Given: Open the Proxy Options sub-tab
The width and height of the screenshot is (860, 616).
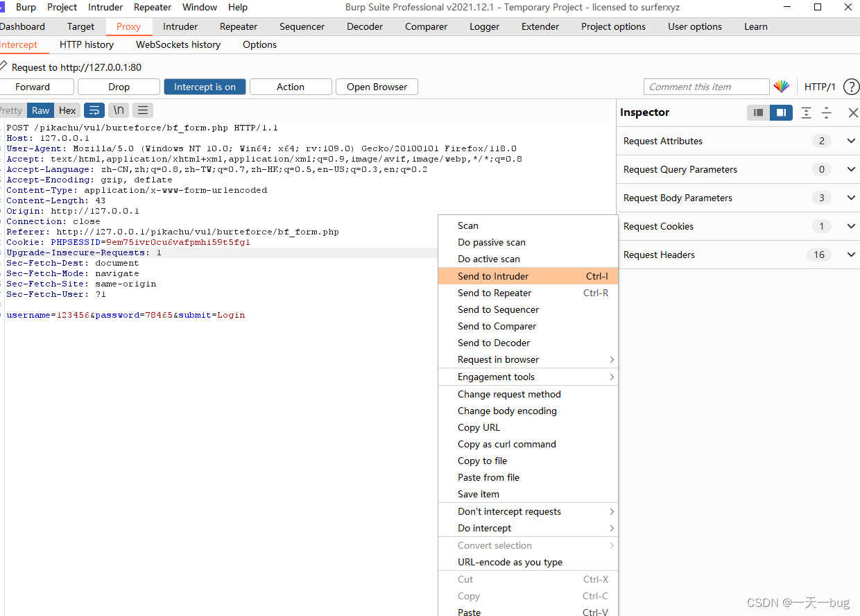Looking at the screenshot, I should coord(259,44).
